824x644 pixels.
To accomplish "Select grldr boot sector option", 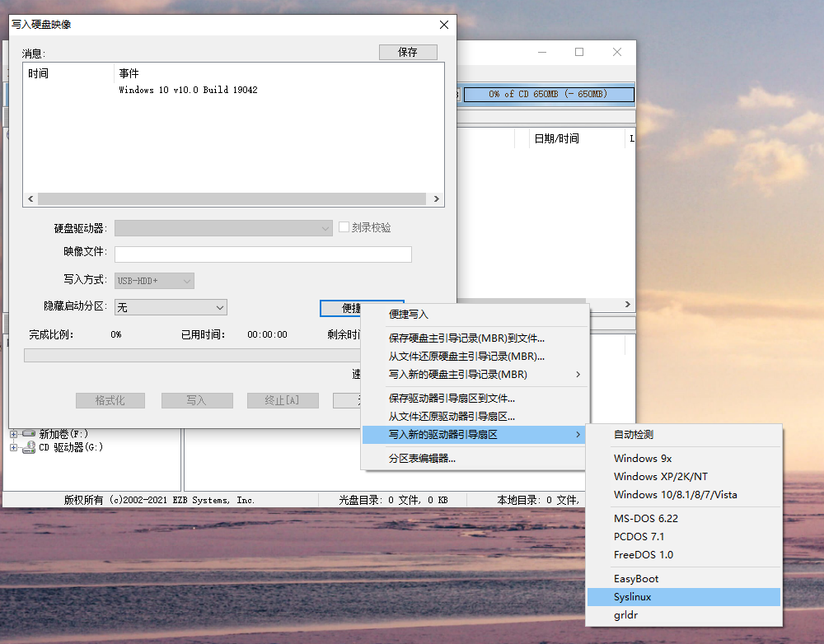I will pyautogui.click(x=684, y=615).
